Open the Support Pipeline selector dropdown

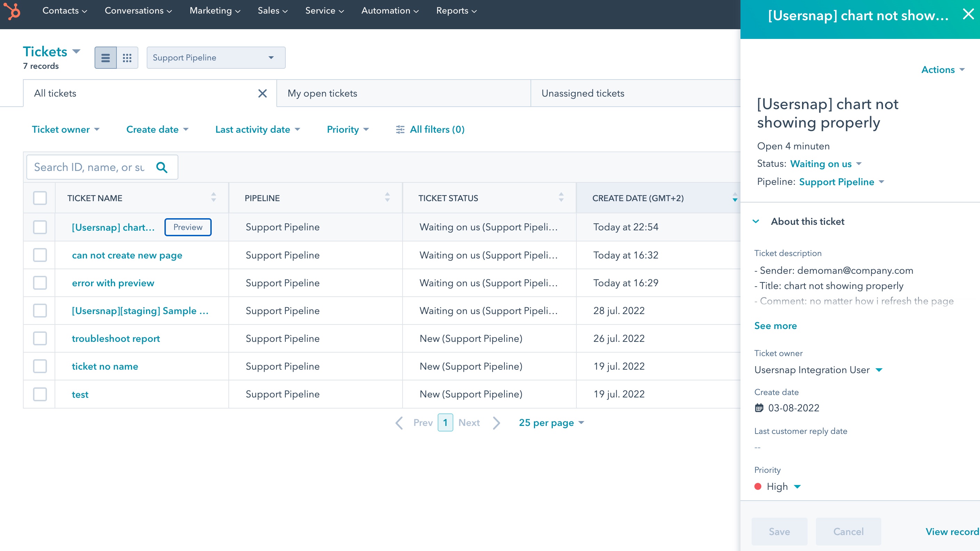216,58
